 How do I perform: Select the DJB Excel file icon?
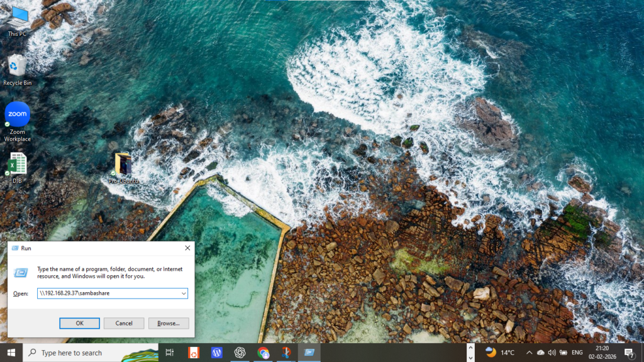(17, 167)
